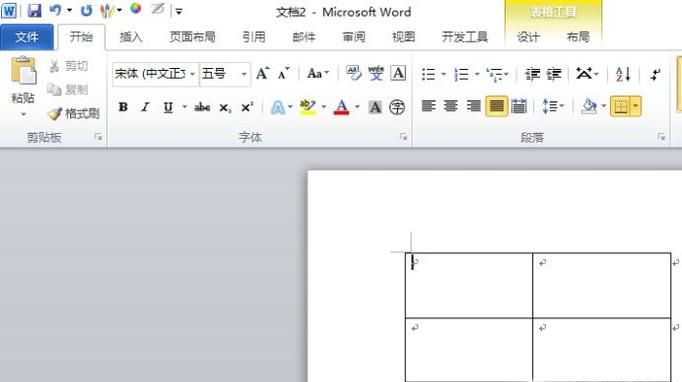Click the Enclose Characters (字) icon
Viewport: 682px width, 382px height.
pyautogui.click(x=397, y=107)
